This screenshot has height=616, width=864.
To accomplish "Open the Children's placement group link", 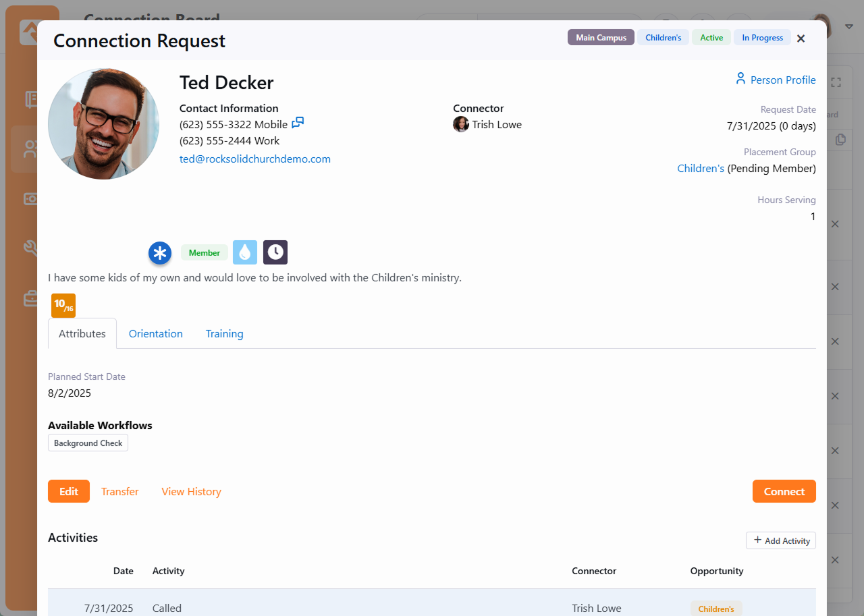I will point(701,169).
